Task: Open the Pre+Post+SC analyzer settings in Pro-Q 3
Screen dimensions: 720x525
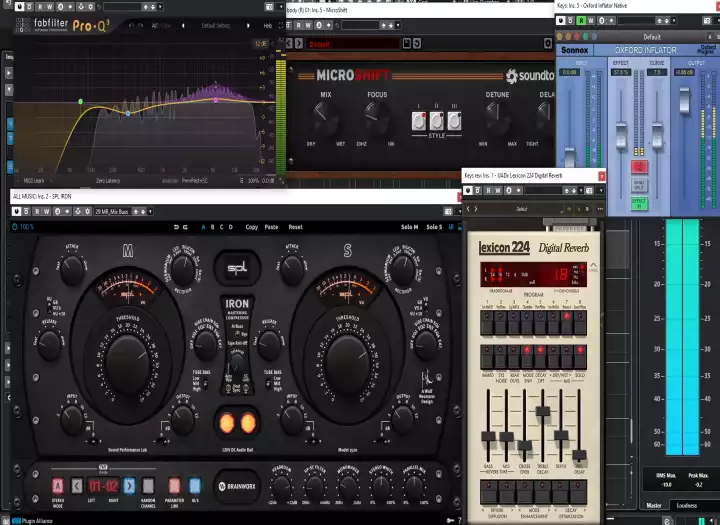Action: pyautogui.click(x=194, y=181)
